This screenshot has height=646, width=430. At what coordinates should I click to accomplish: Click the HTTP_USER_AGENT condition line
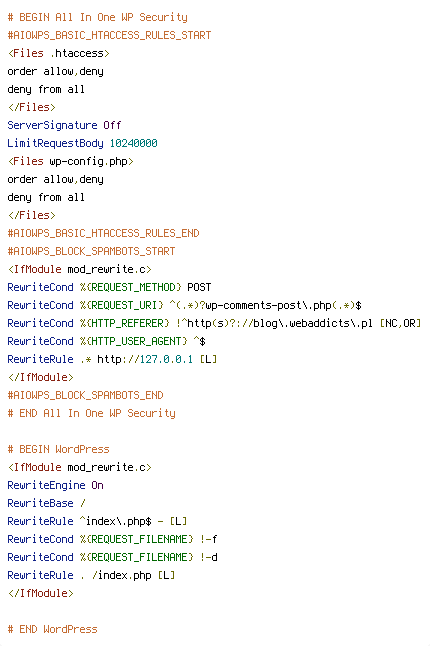point(106,342)
